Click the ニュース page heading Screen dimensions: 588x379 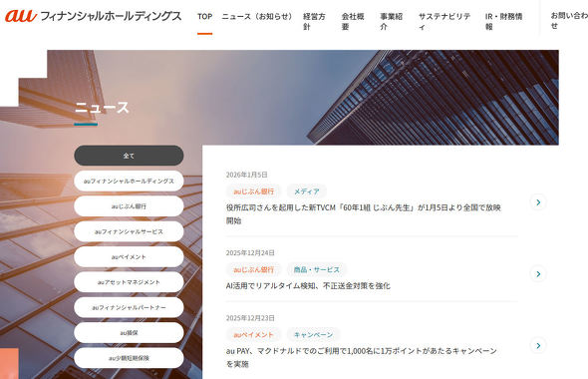(102, 108)
